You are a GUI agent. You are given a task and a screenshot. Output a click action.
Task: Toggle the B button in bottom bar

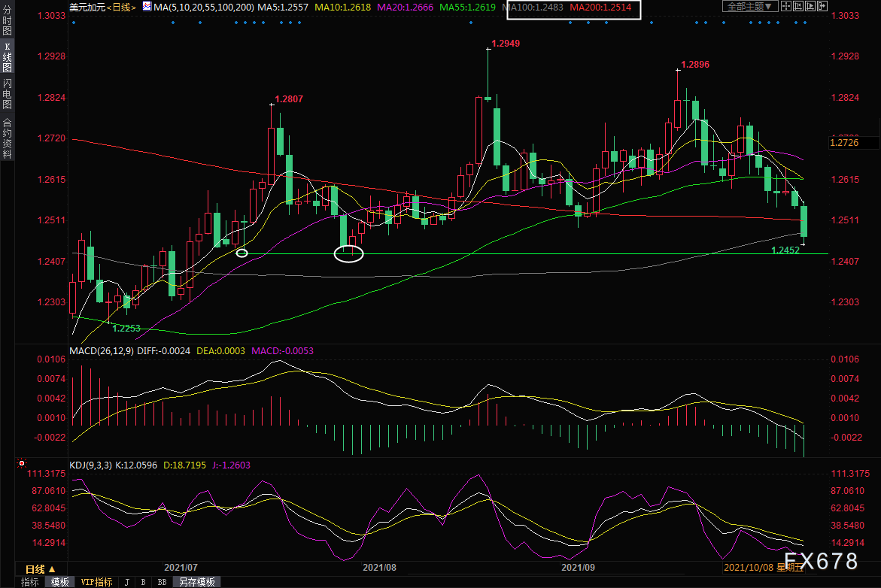point(143,582)
